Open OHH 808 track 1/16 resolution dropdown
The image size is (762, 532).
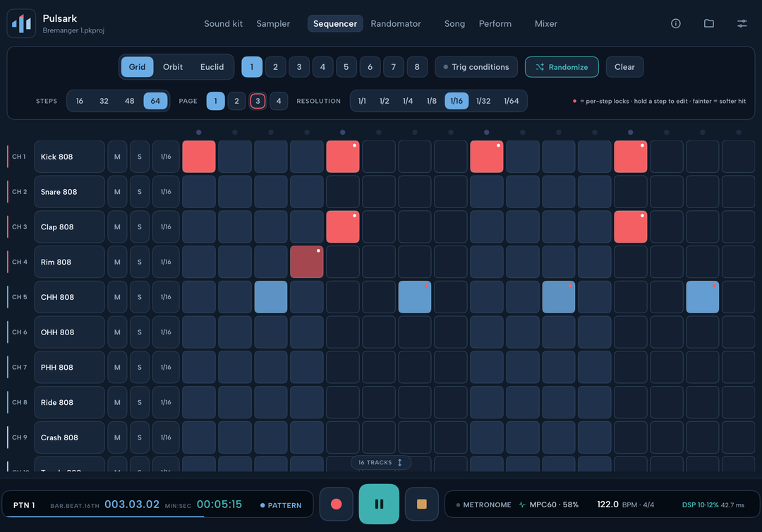coord(166,332)
